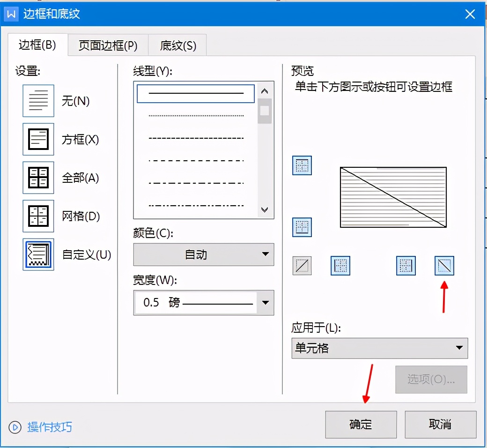The height and width of the screenshot is (448, 487).
Task: Switch to the 底纹(S) shading tab
Action: (177, 45)
